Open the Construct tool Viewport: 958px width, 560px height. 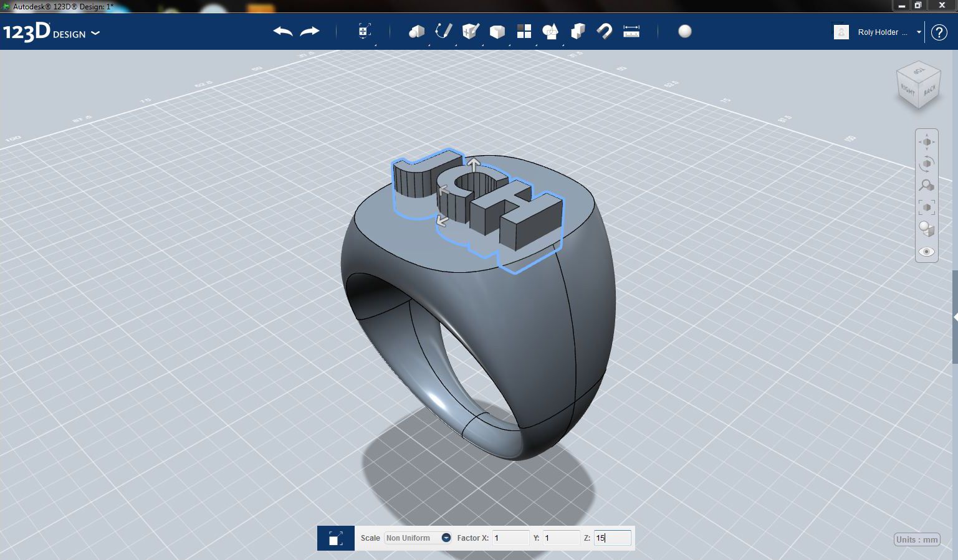click(x=470, y=31)
